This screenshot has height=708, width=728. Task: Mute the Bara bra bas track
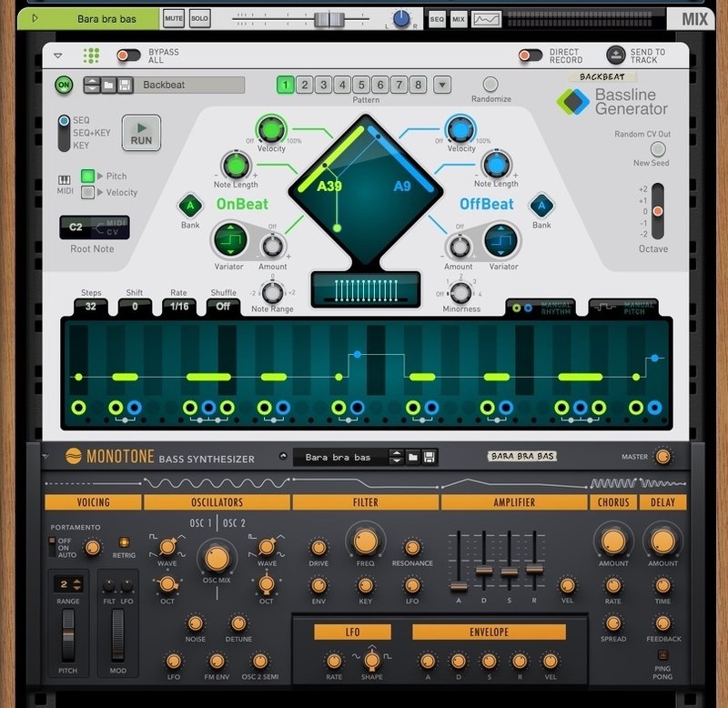click(x=173, y=18)
